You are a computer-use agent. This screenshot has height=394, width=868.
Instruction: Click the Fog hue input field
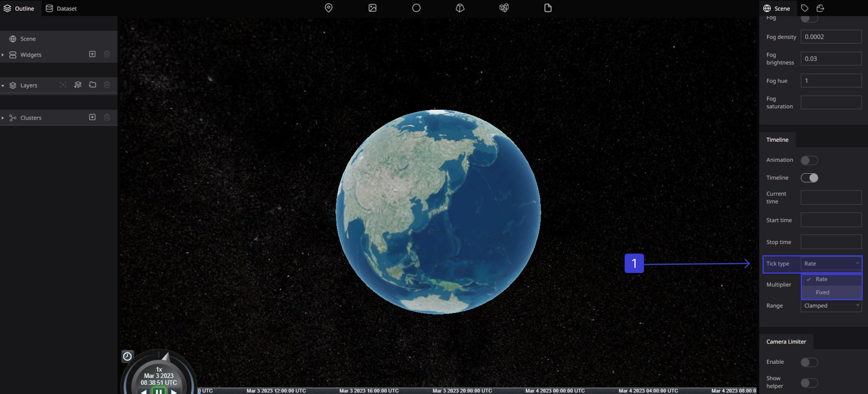coord(831,80)
